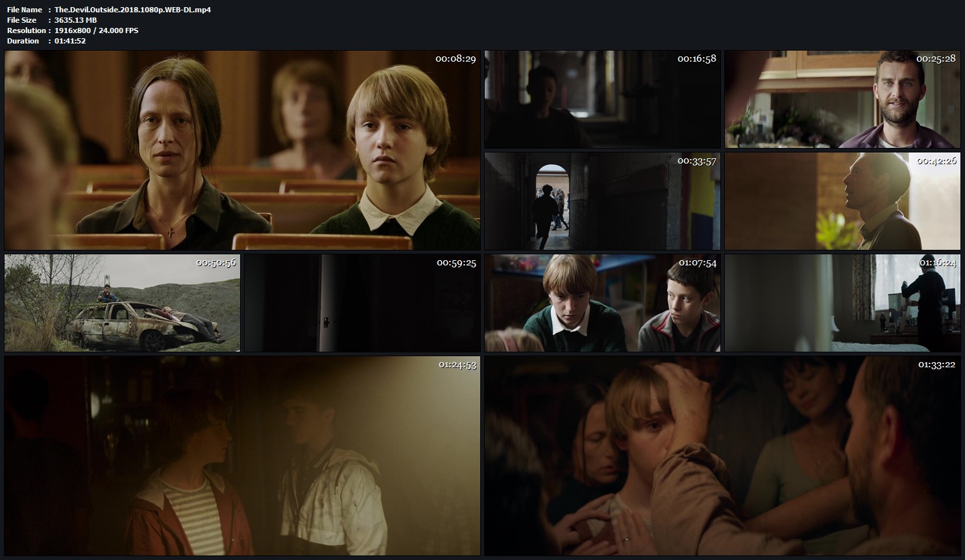Select the thumbnail at 00:42:26
Viewport: 965px width, 560px height.
tap(842, 201)
